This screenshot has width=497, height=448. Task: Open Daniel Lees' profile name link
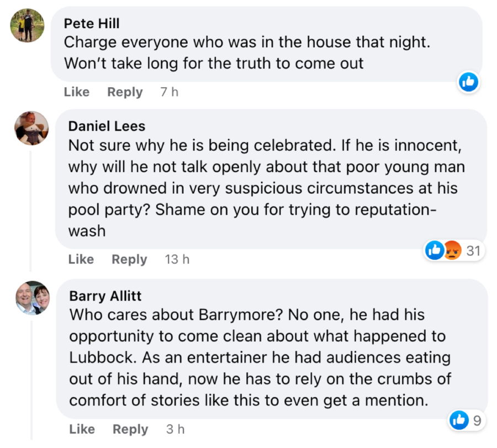tap(107, 126)
